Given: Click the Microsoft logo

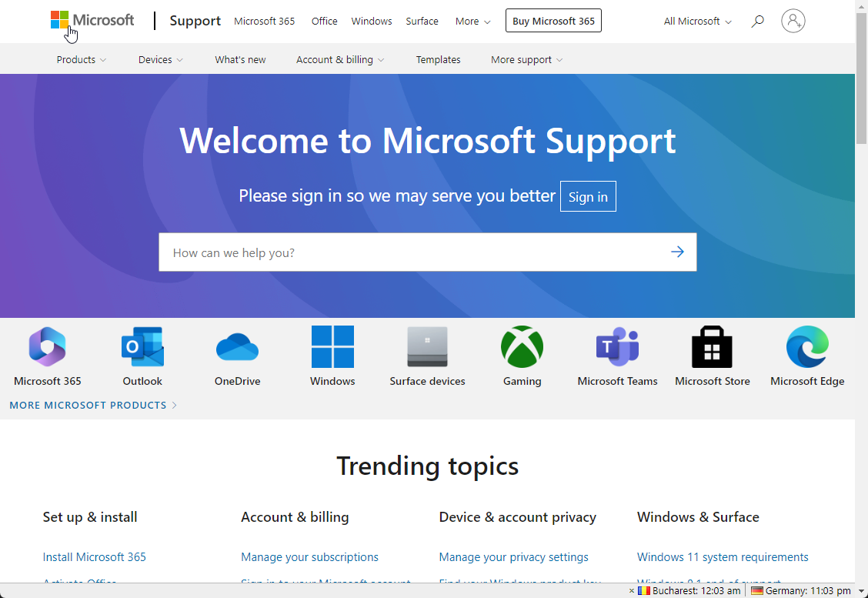Looking at the screenshot, I should pos(92,21).
